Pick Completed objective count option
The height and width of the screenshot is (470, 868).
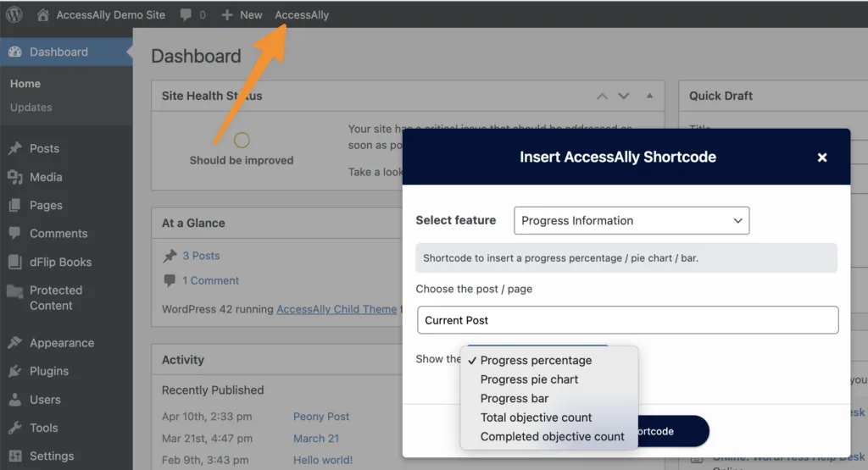(x=553, y=436)
